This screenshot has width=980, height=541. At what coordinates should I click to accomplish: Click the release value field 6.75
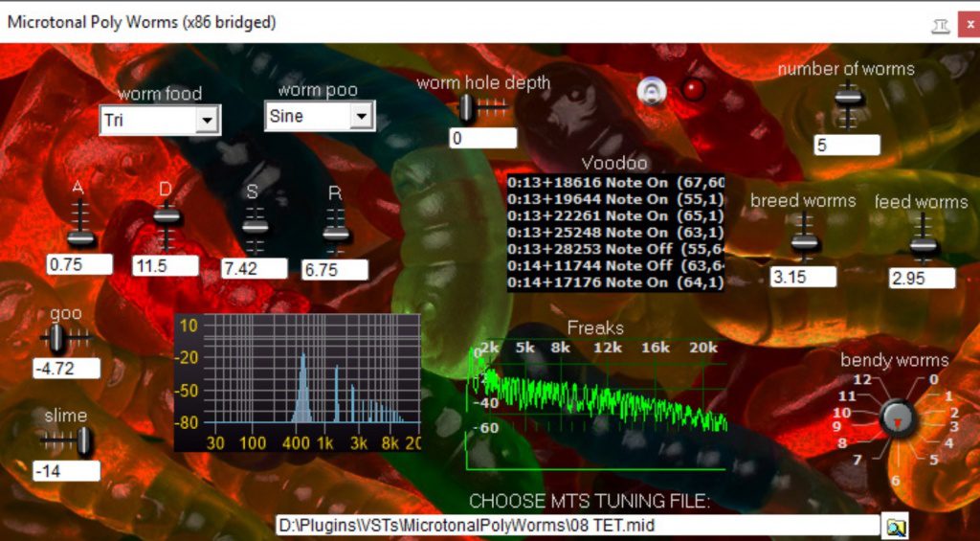tap(335, 270)
